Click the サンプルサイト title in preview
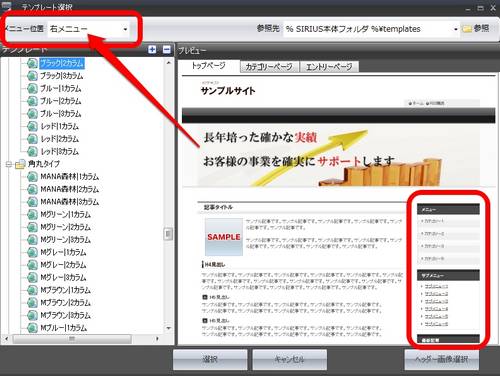Viewport: 500px width, 376px height. (228, 91)
